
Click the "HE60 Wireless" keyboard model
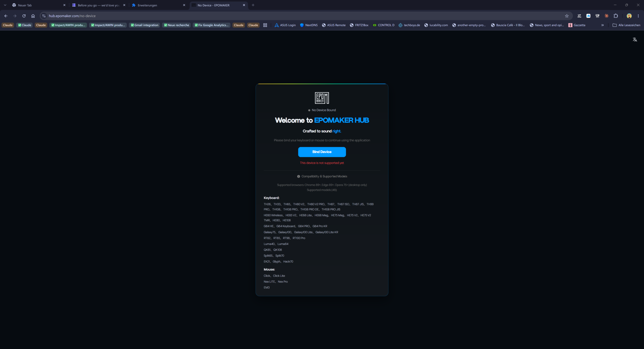click(273, 215)
